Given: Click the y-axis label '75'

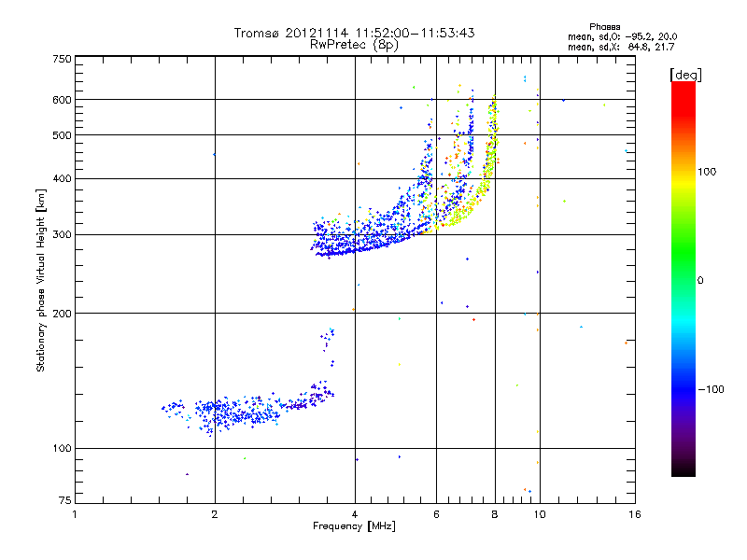Looking at the screenshot, I should (65, 500).
